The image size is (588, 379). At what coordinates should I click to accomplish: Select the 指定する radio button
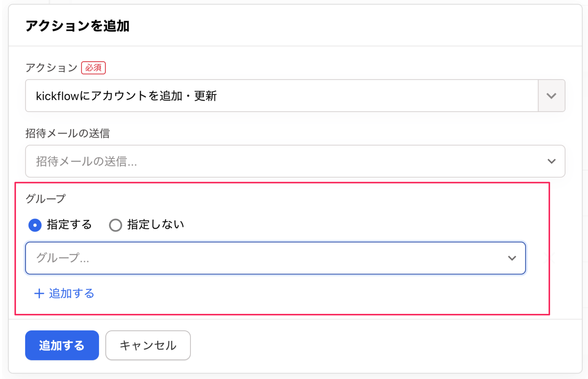pyautogui.click(x=35, y=225)
